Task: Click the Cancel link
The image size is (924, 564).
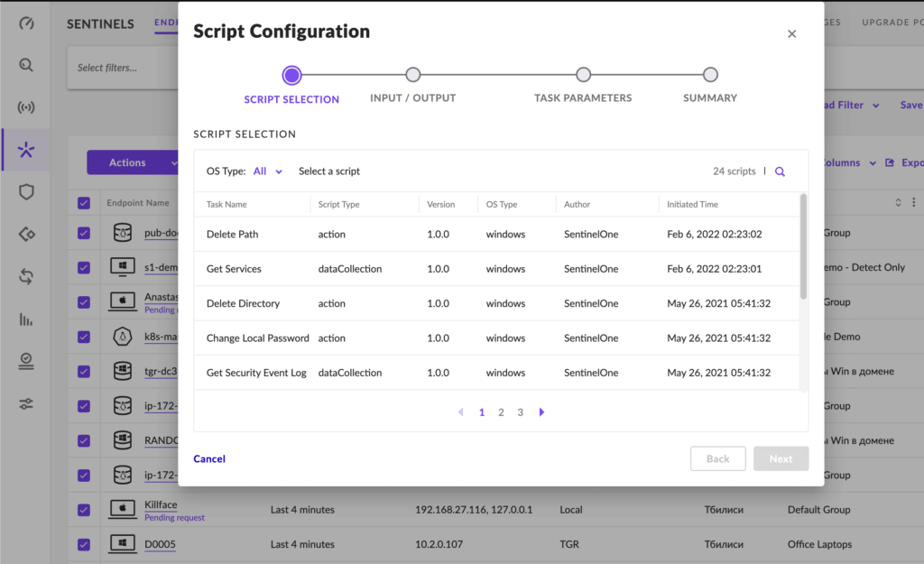Action: point(209,458)
